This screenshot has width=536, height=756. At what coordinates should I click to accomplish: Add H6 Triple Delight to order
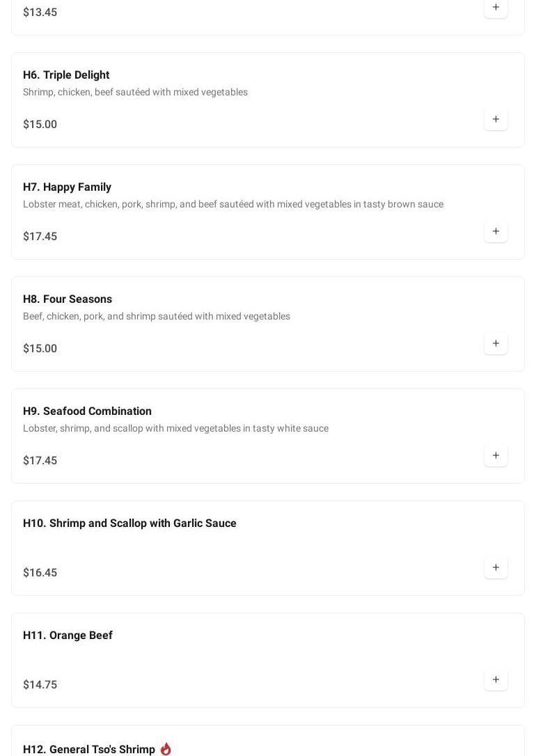[x=496, y=120]
